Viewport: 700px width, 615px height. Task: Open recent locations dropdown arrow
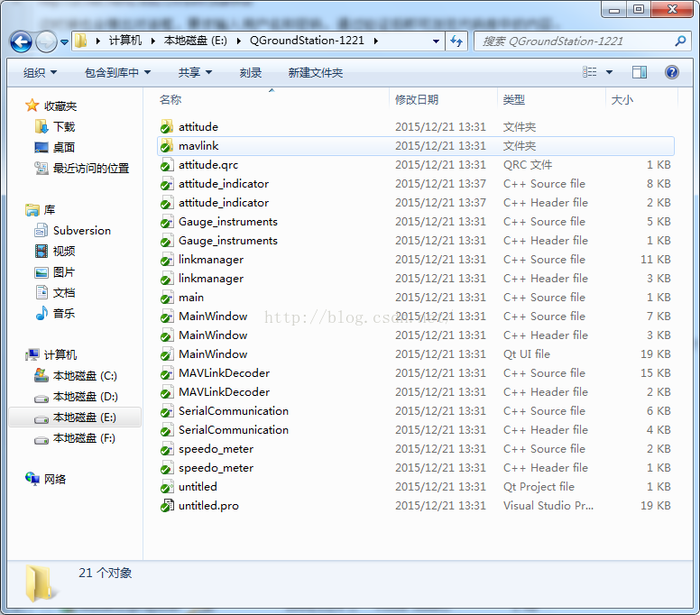[64, 42]
